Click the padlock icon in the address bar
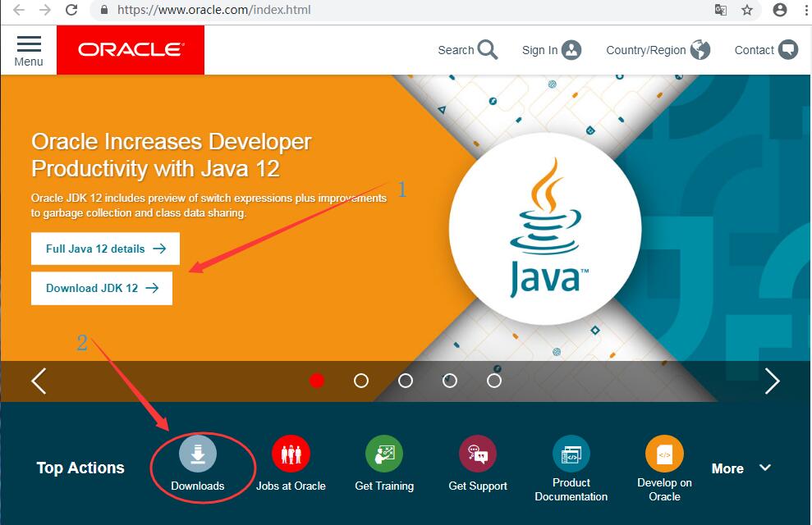Image resolution: width=812 pixels, height=525 pixels. 104,10
